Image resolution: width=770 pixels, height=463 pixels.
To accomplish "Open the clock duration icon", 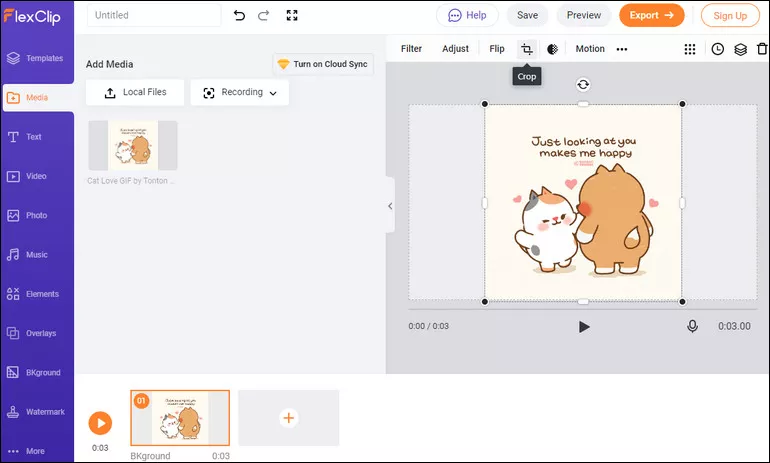I will [717, 49].
